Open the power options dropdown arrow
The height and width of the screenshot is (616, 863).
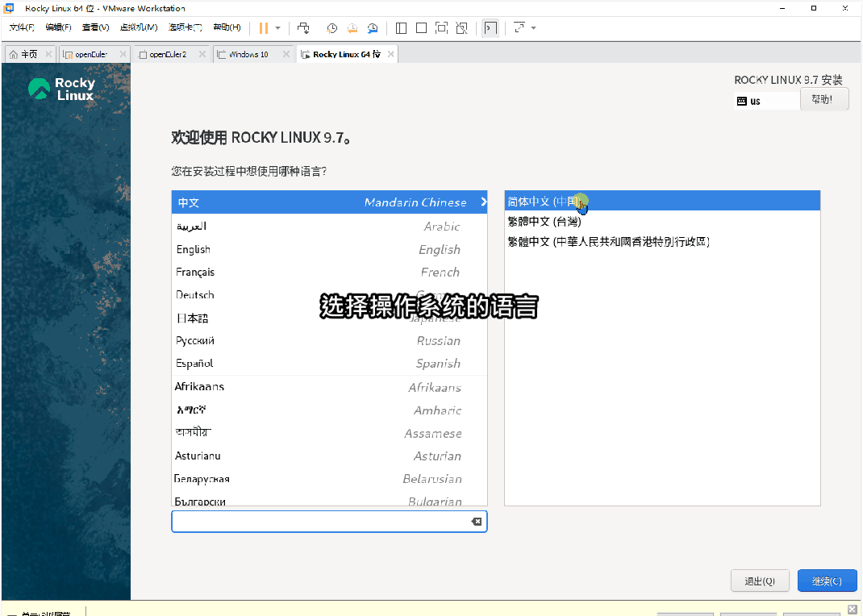pyautogui.click(x=278, y=27)
